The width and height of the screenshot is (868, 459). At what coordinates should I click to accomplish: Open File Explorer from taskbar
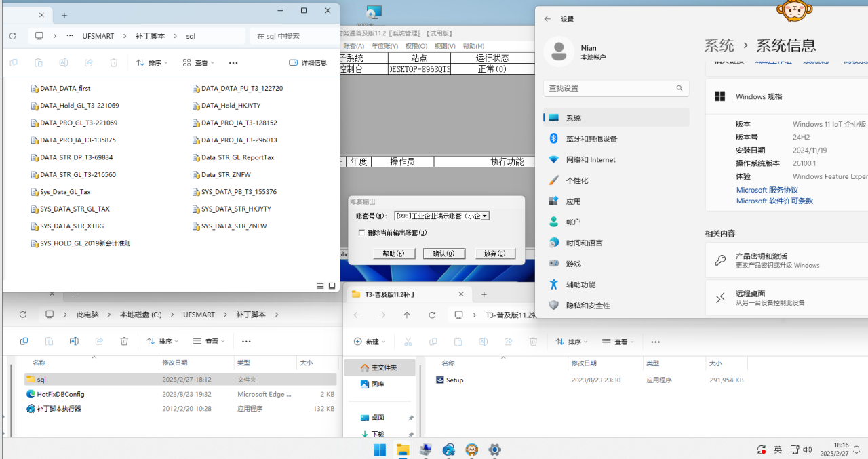(403, 450)
